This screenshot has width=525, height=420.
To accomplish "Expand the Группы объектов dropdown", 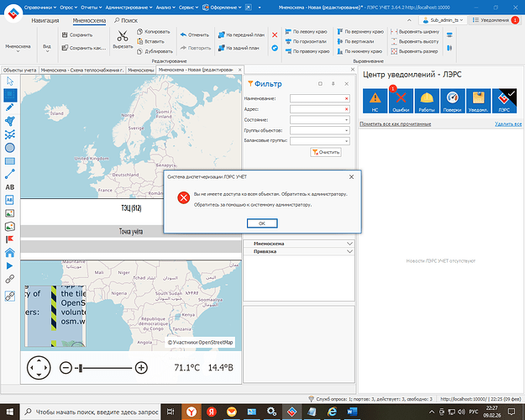I will (346, 131).
